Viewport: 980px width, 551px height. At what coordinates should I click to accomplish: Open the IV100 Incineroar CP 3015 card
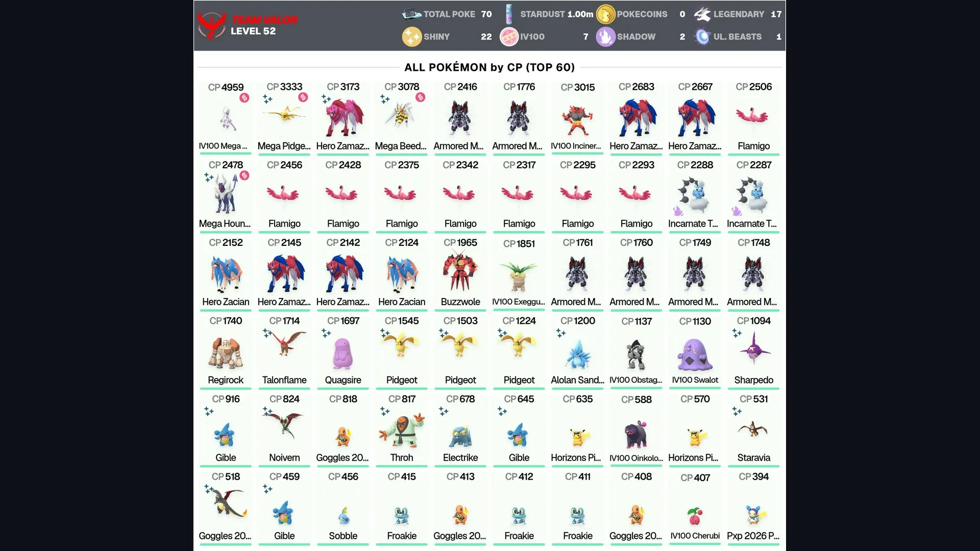[578, 117]
